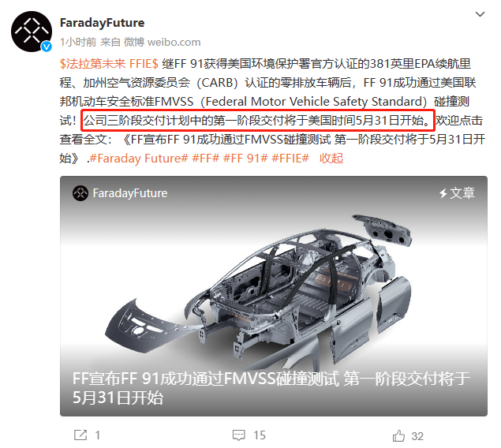Screen dimensions: 501x448
Task: Click the blue verified badge on avatar
Action: [x=47, y=47]
